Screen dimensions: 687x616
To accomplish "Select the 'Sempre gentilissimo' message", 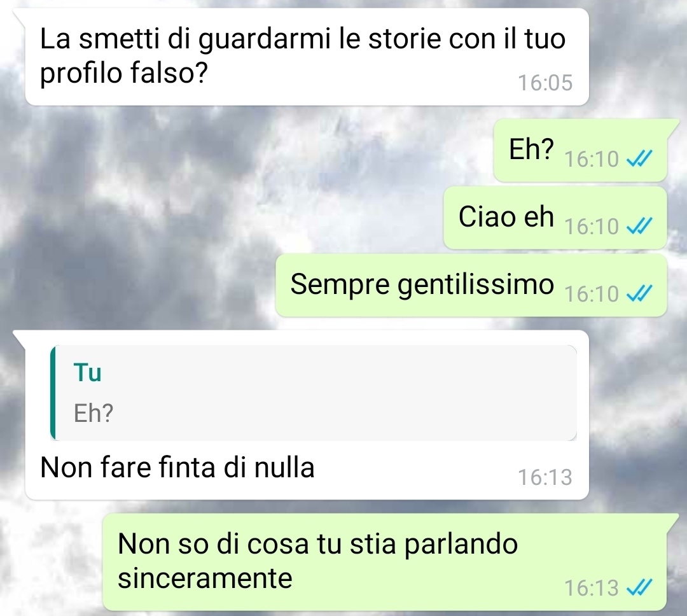I will [471, 285].
